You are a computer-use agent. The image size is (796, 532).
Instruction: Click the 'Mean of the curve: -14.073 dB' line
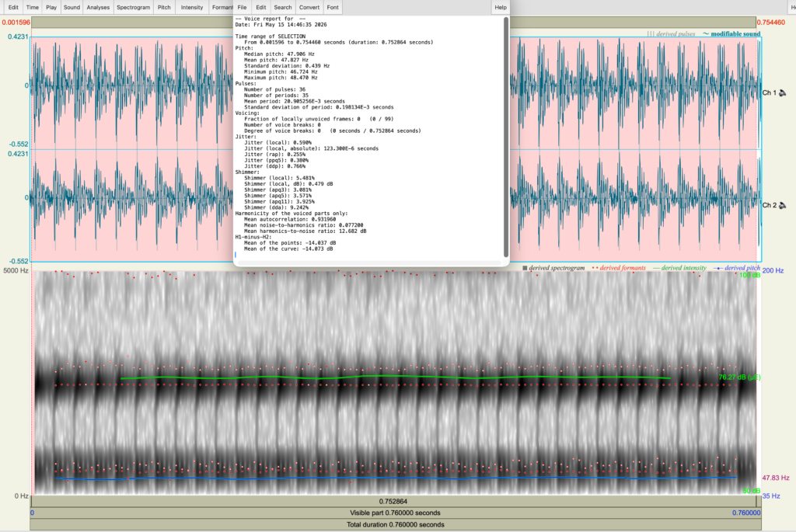click(288, 249)
